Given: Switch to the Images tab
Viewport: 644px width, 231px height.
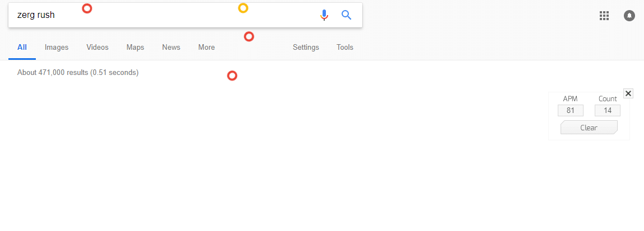Looking at the screenshot, I should pos(57,47).
